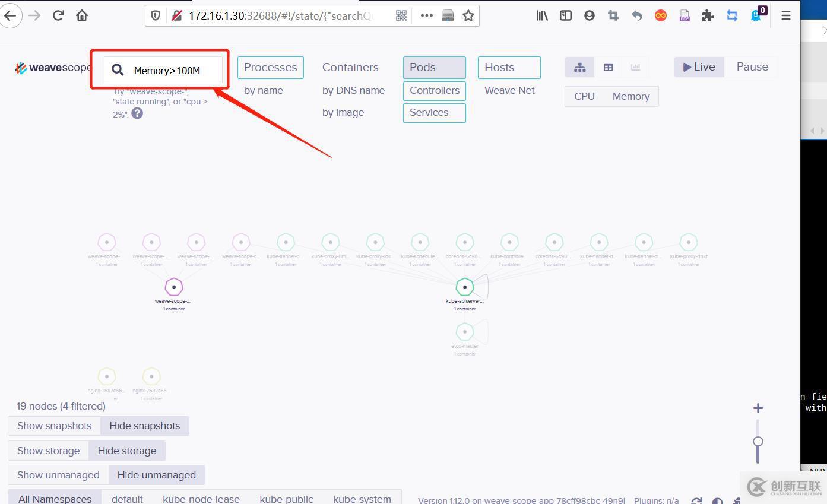The image size is (827, 504).
Task: Filter by default namespace
Action: (127, 499)
